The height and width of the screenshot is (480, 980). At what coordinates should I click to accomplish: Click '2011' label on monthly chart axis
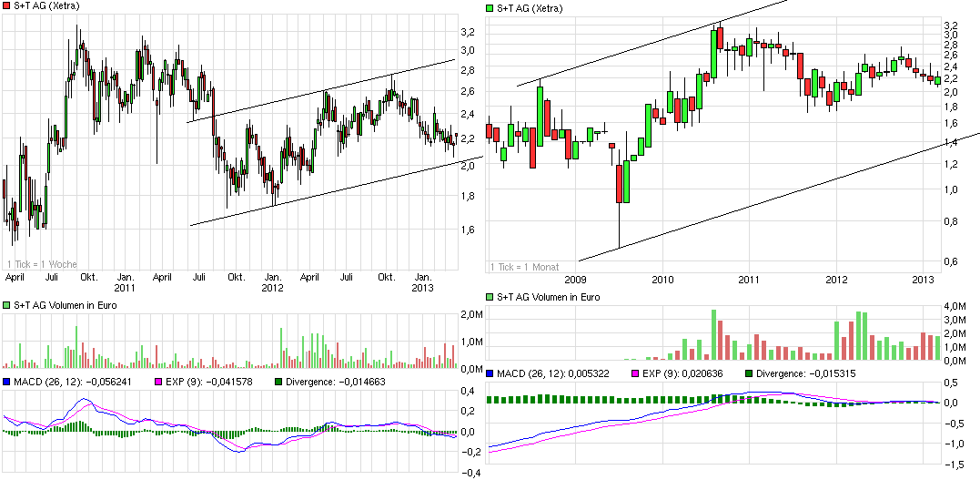click(x=749, y=279)
